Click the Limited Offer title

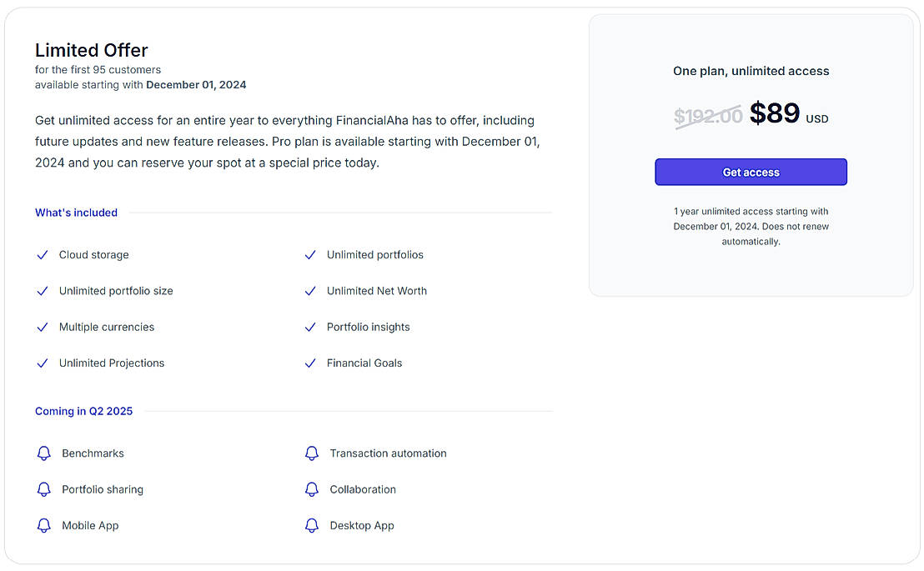(x=92, y=50)
